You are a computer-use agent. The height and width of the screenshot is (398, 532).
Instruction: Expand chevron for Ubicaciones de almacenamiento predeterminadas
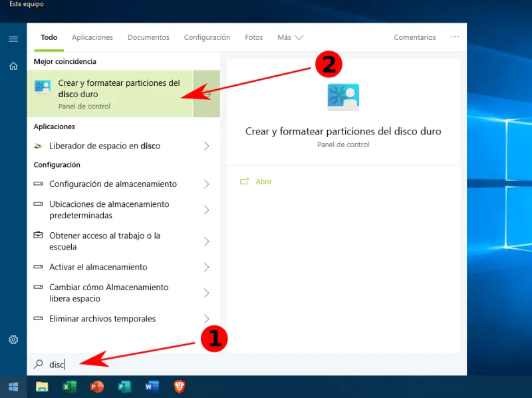206,210
